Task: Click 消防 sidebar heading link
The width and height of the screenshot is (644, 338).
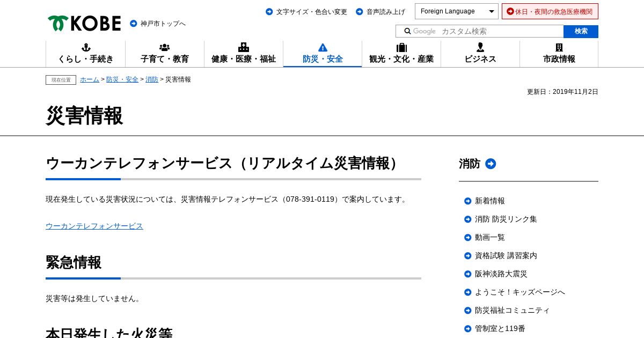Action: point(470,164)
